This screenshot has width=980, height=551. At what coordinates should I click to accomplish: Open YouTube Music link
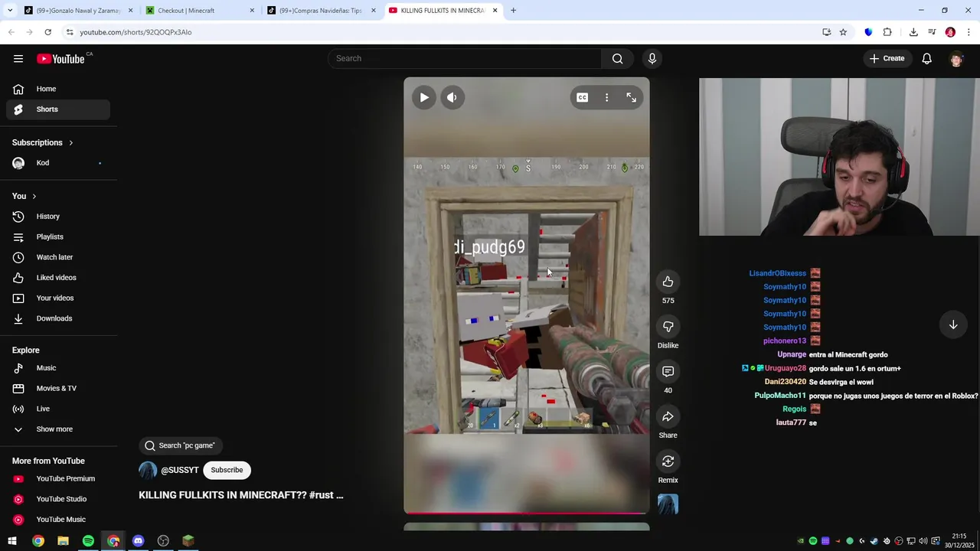pos(58,520)
